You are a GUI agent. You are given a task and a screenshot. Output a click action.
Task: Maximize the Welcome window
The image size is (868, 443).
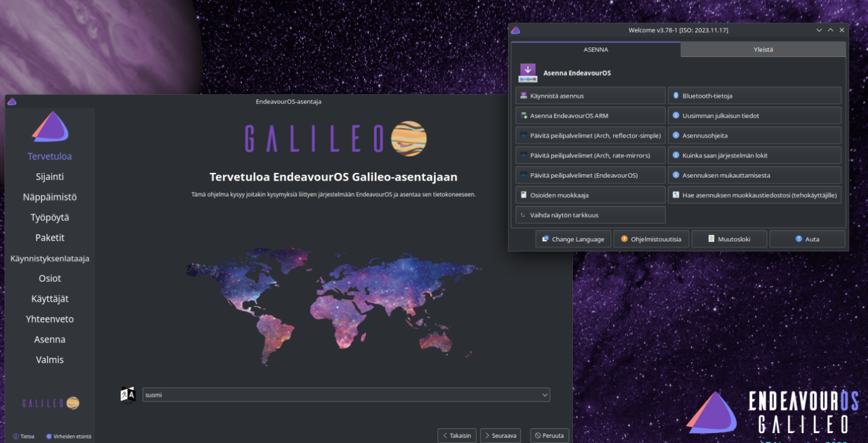[831, 30]
